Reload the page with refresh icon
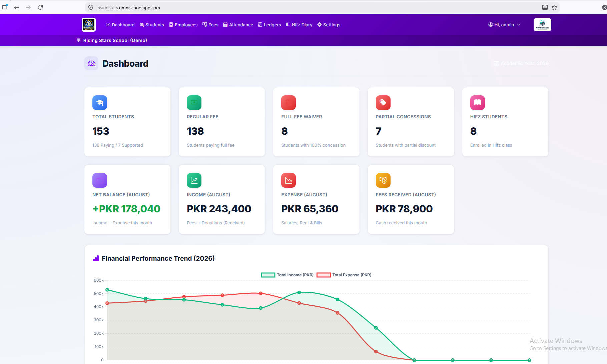The image size is (607, 364). (x=40, y=7)
